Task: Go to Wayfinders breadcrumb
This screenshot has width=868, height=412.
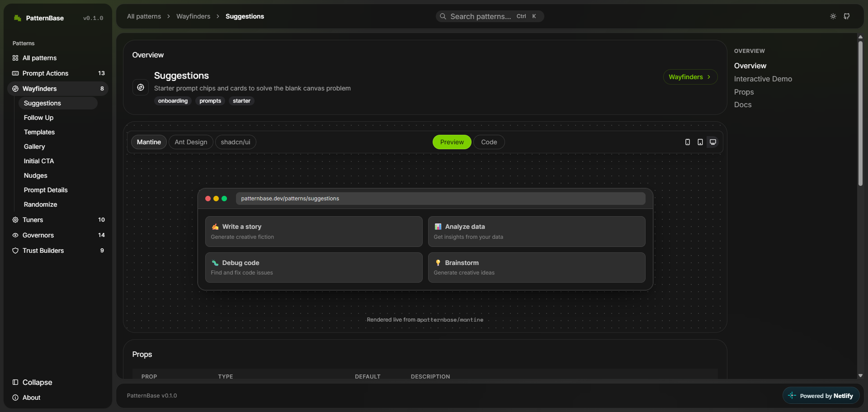Action: point(193,16)
